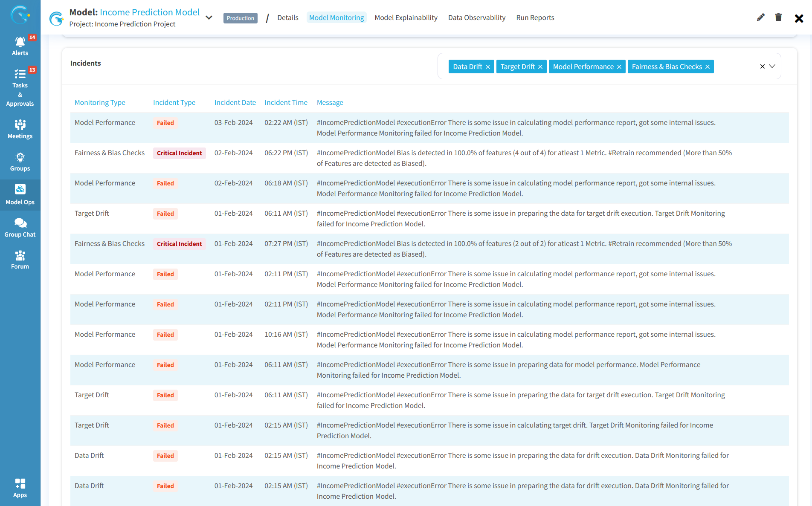Open the Meetings icon in sidebar
The image size is (812, 506).
20,124
